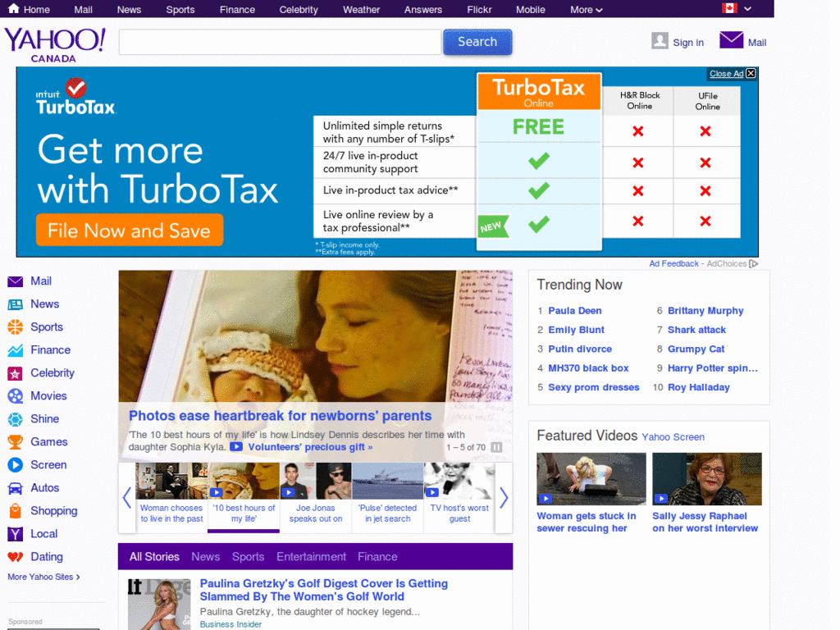The image size is (840, 630).
Task: Open Putin divorce trending link
Action: (x=580, y=349)
